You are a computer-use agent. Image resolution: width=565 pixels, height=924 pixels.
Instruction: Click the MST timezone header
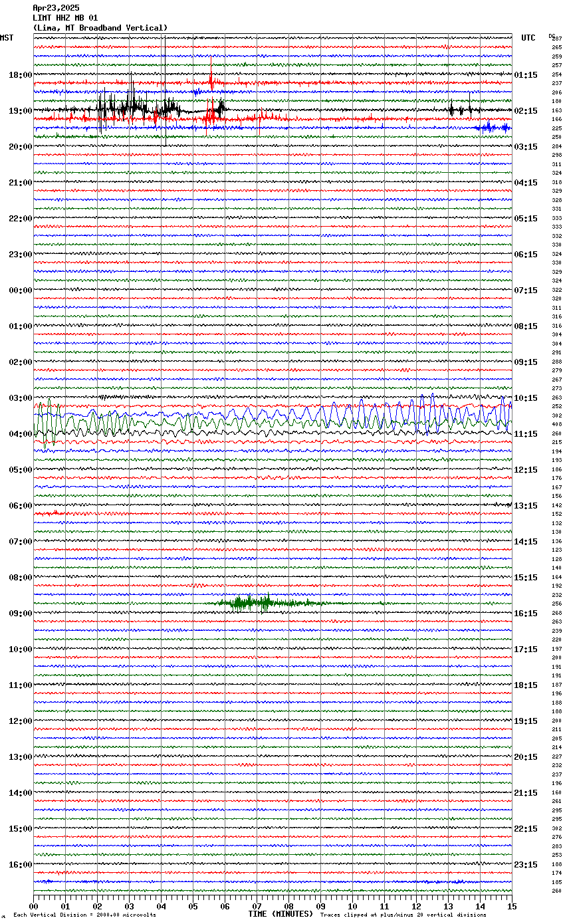tap(7, 38)
